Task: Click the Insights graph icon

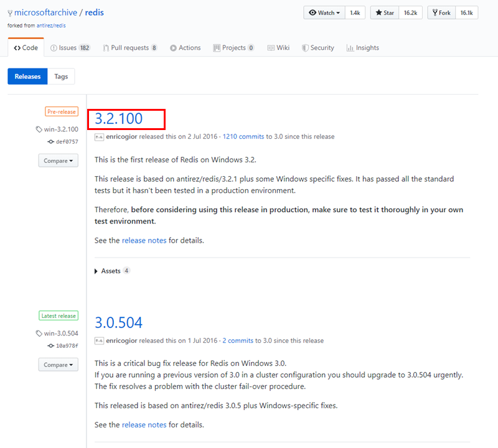Action: tap(350, 48)
